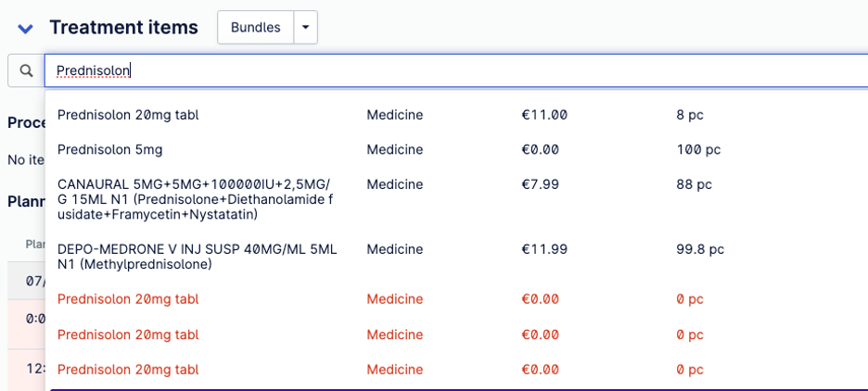Focus the Prednisolon search input field
Screen dimensions: 868x391
pos(456,70)
